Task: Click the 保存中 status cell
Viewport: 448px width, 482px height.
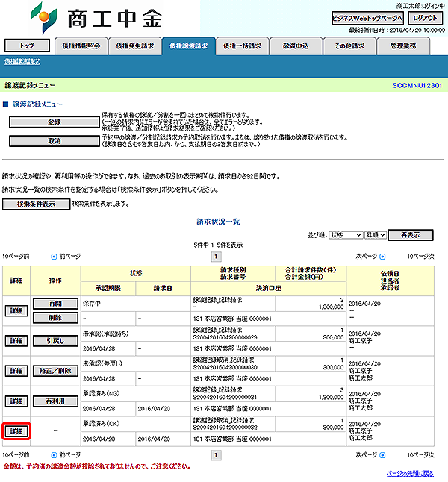Action: (x=136, y=304)
